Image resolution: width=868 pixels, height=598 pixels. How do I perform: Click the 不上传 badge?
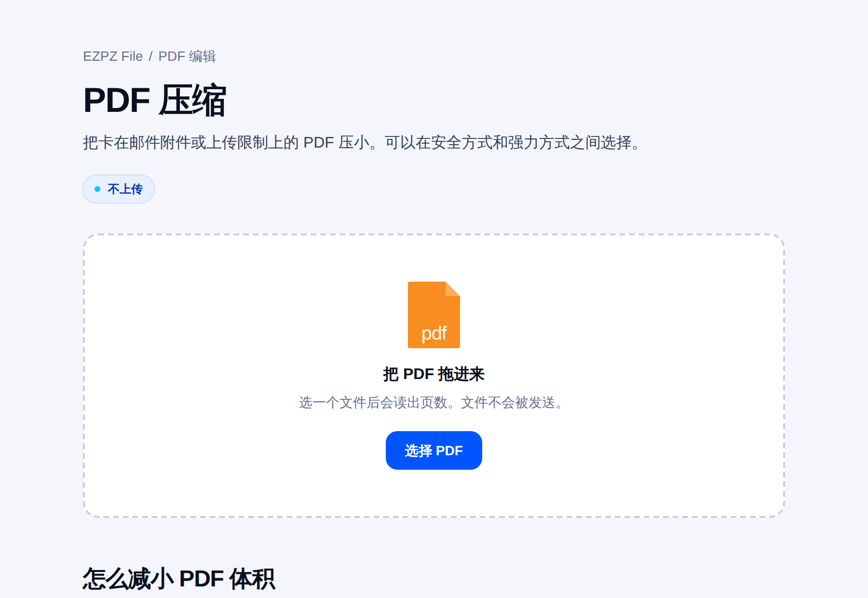pos(119,189)
